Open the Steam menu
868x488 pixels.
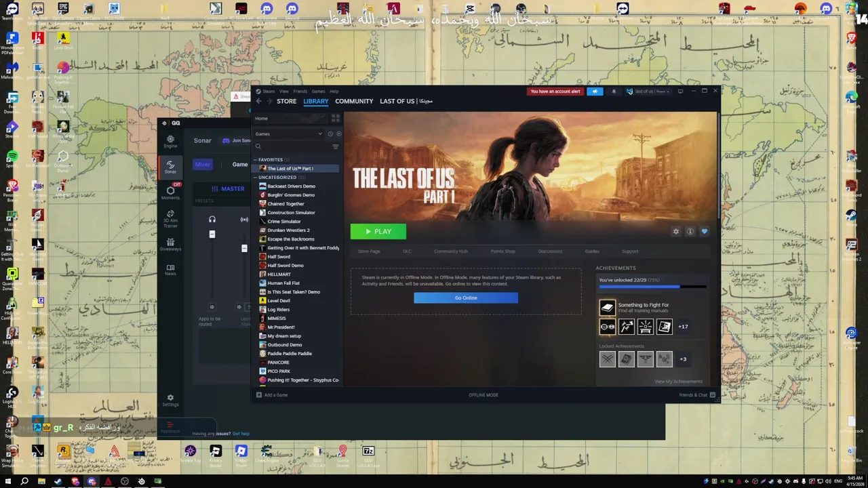tap(267, 91)
